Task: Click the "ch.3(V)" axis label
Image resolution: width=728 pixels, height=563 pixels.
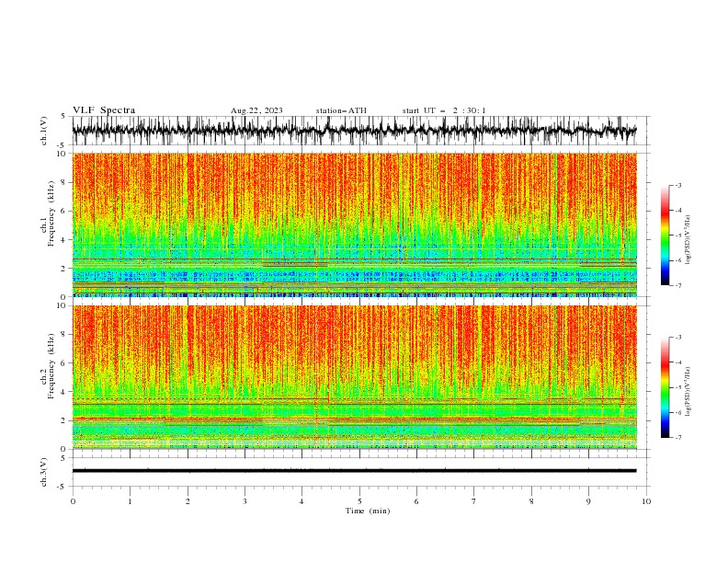Action: pos(44,472)
